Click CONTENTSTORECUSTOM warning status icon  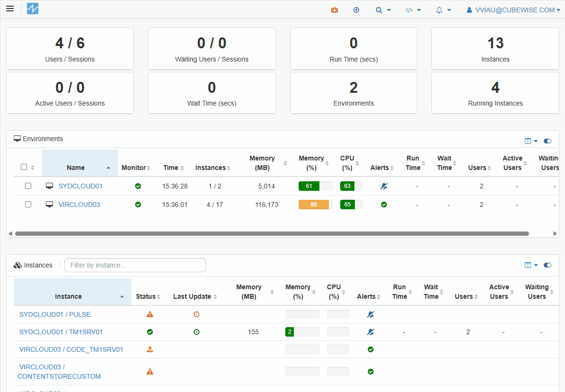click(x=150, y=372)
